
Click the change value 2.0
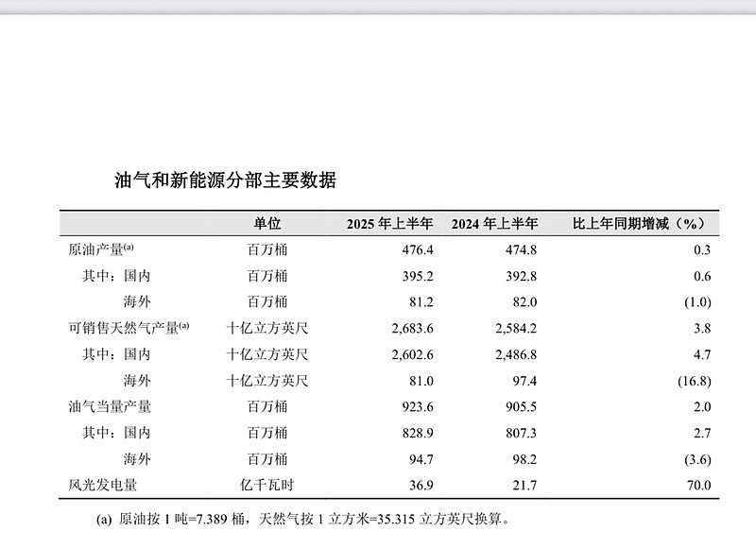(x=702, y=407)
